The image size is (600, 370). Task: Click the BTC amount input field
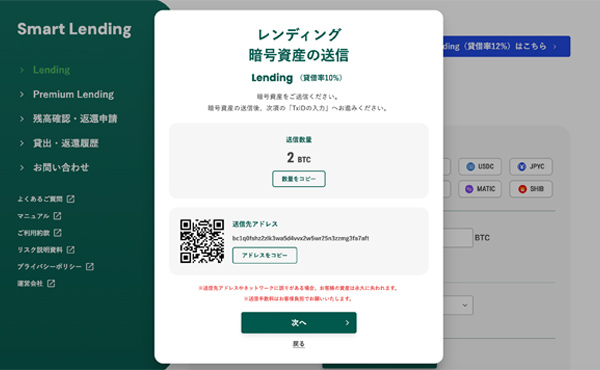tap(458, 238)
